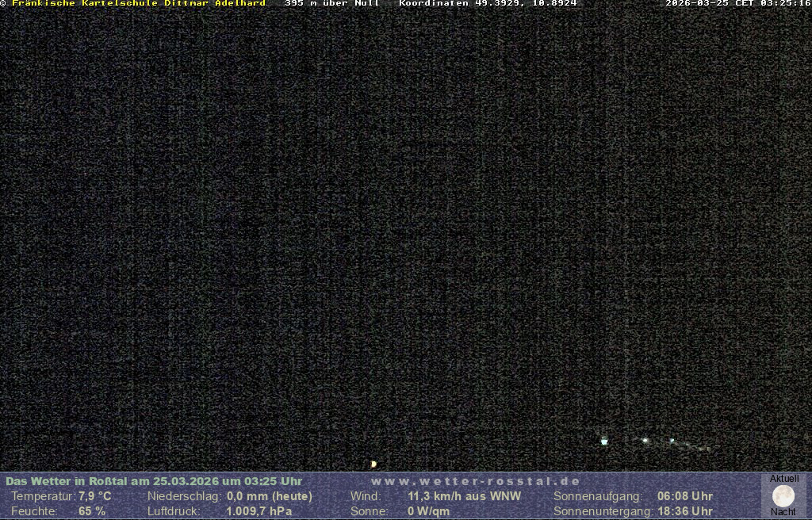This screenshot has width=812, height=520.
Task: Open the www.wetter-rosstal.de link
Action: [x=475, y=481]
